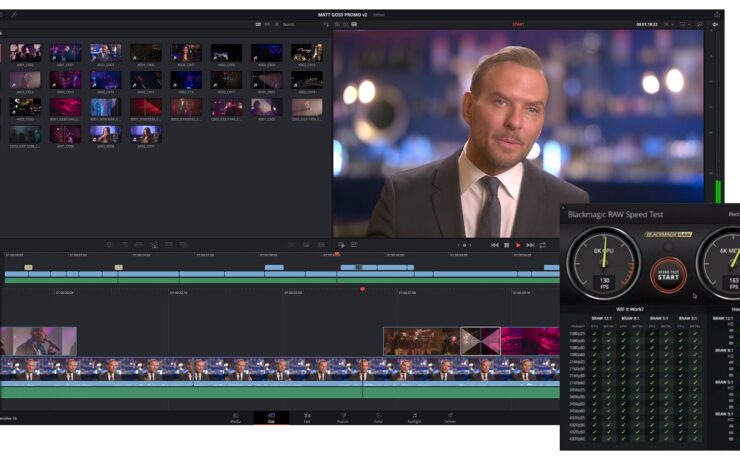Viewport: 740px width, 460px height.
Task: Click the timeline options icon beside Tools
Action: pyautogui.click(x=353, y=245)
